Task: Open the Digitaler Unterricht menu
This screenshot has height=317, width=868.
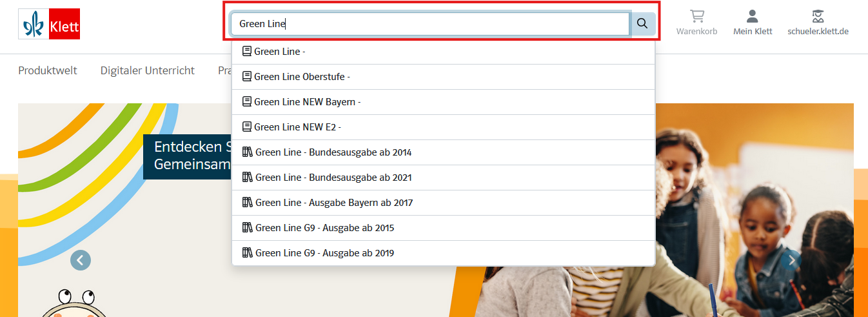Action: (x=148, y=70)
